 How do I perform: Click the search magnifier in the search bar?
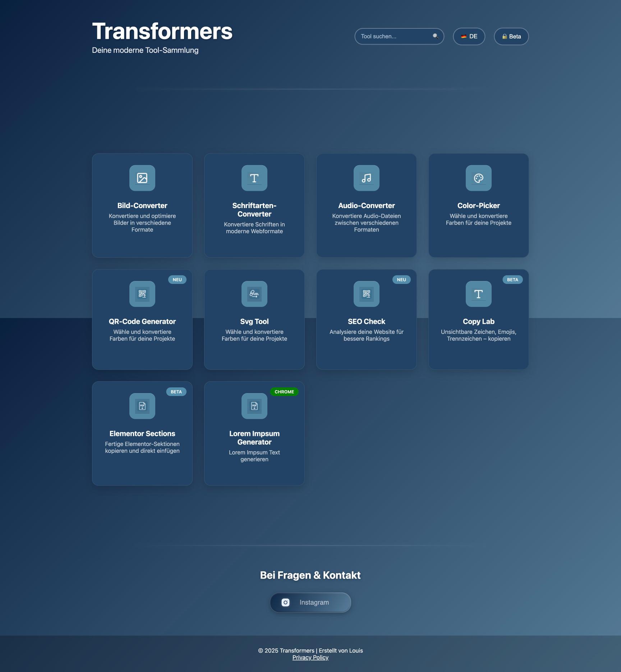coord(436,36)
